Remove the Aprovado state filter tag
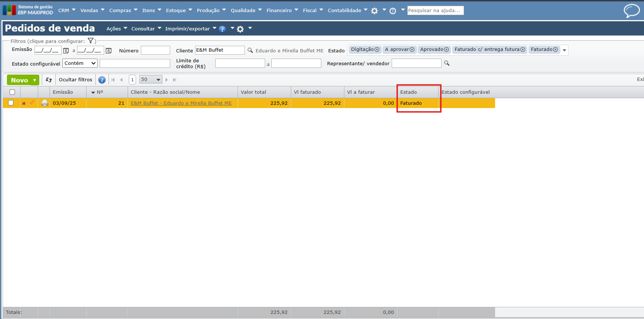644x319 pixels. click(446, 49)
